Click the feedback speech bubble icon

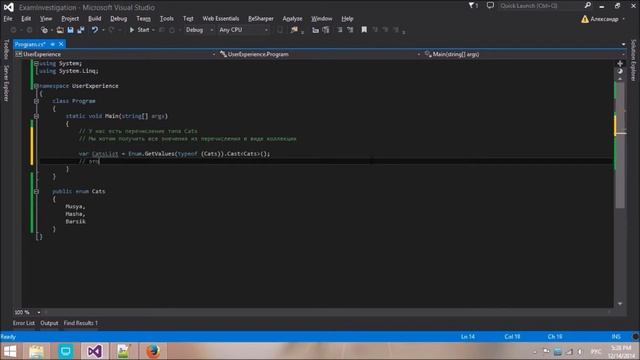coord(490,6)
